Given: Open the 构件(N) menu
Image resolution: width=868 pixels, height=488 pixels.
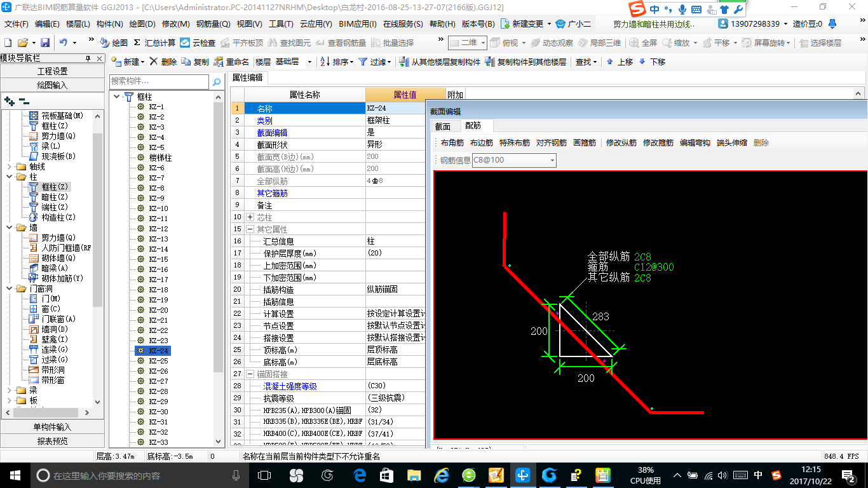Looking at the screenshot, I should point(110,24).
